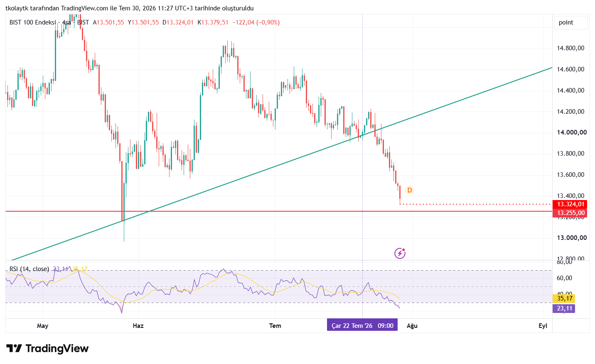
Task: Click the Haz label on the time axis
Action: pyautogui.click(x=138, y=326)
